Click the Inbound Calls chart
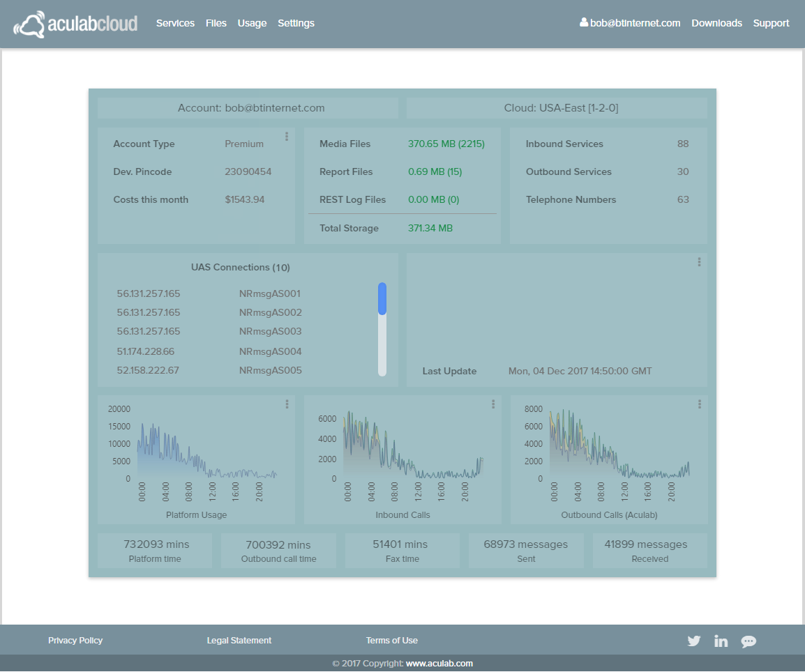805x672 pixels. click(413, 444)
